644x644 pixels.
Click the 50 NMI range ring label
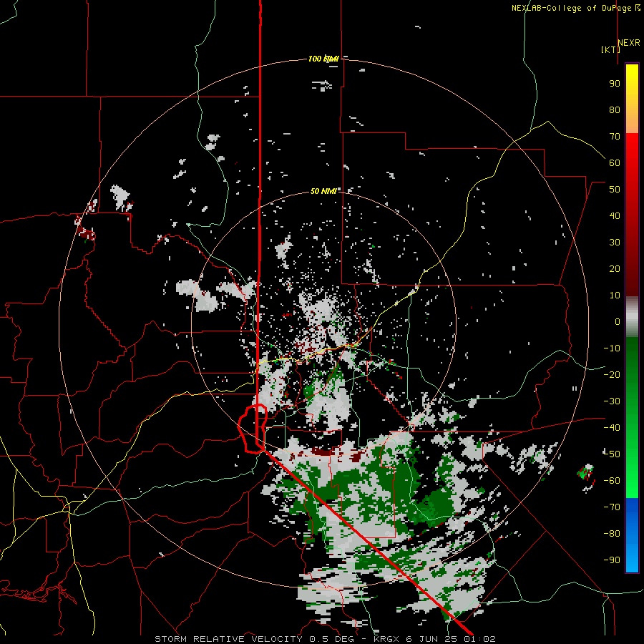click(x=323, y=191)
